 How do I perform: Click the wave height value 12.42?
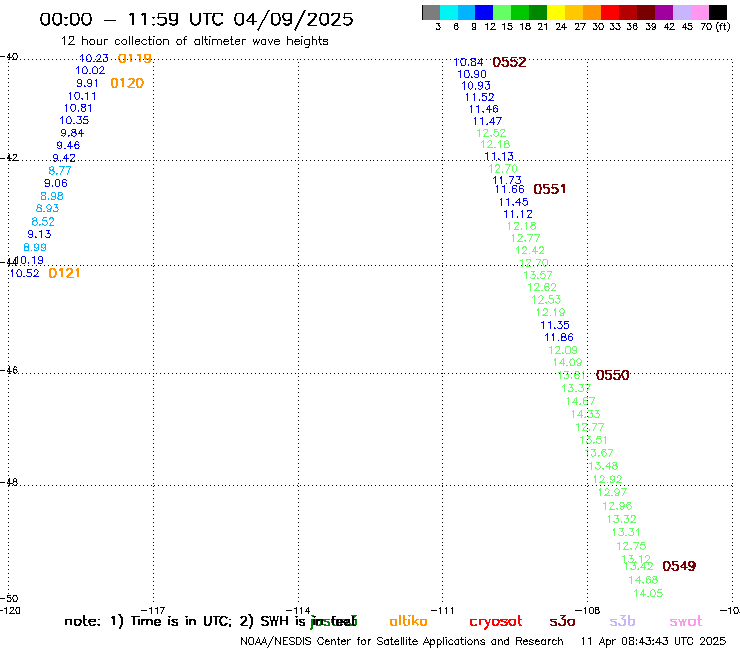pos(530,250)
